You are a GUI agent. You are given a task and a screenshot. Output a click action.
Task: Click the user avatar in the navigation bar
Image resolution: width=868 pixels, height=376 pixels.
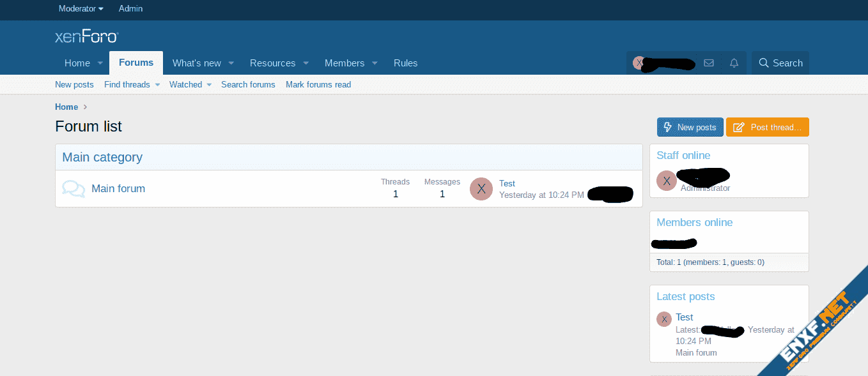pos(638,63)
